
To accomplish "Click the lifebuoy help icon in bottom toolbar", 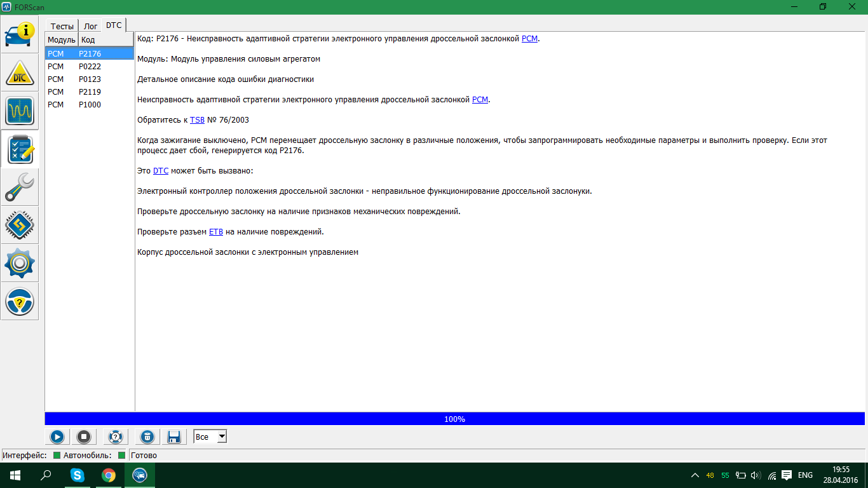I will 116,437.
